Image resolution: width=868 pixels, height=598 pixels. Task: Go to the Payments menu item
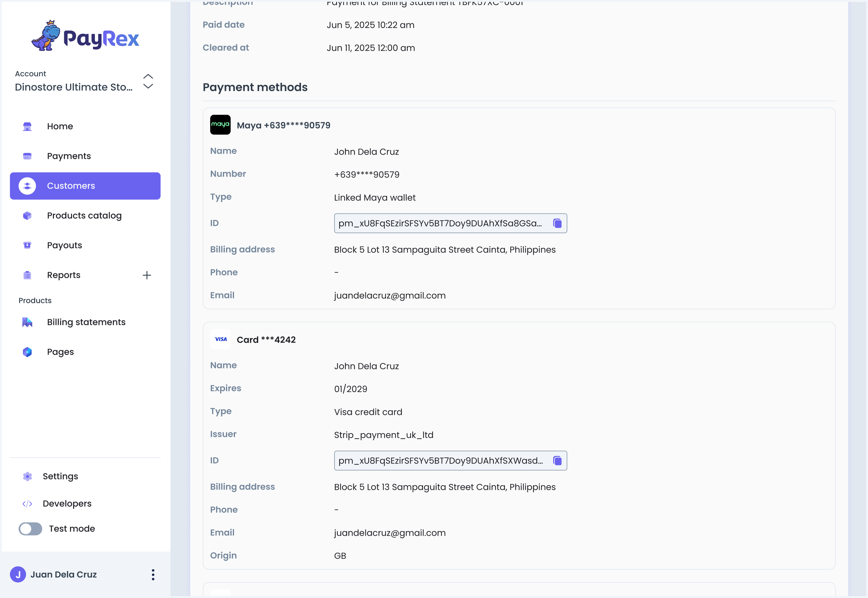[69, 156]
